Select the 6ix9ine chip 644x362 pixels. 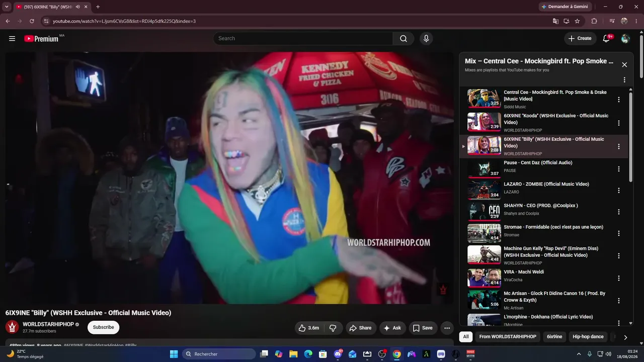pyautogui.click(x=554, y=337)
